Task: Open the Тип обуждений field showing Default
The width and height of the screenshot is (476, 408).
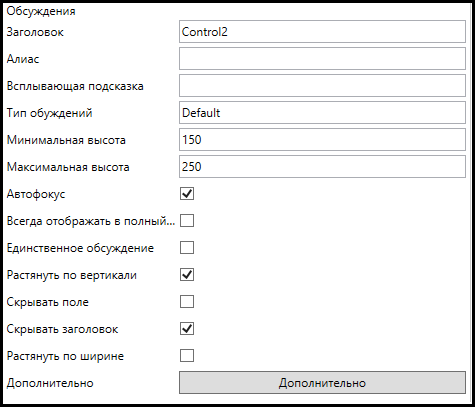Action: pos(322,113)
